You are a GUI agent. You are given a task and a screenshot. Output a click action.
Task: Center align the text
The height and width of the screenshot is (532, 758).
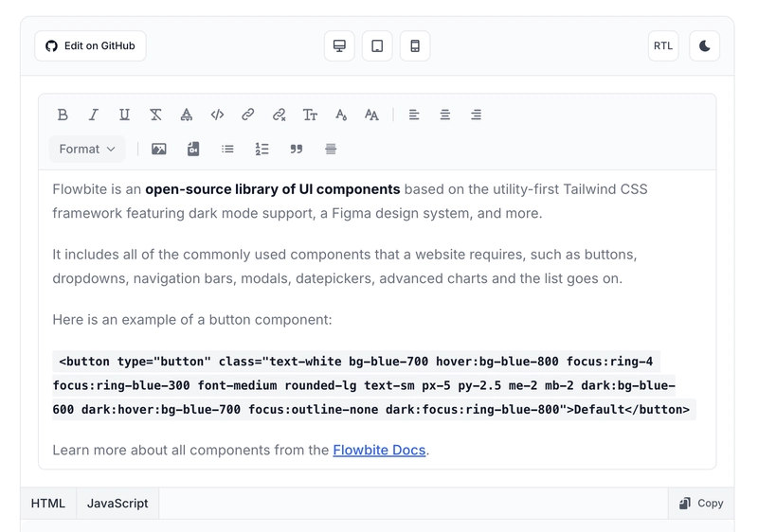(444, 115)
